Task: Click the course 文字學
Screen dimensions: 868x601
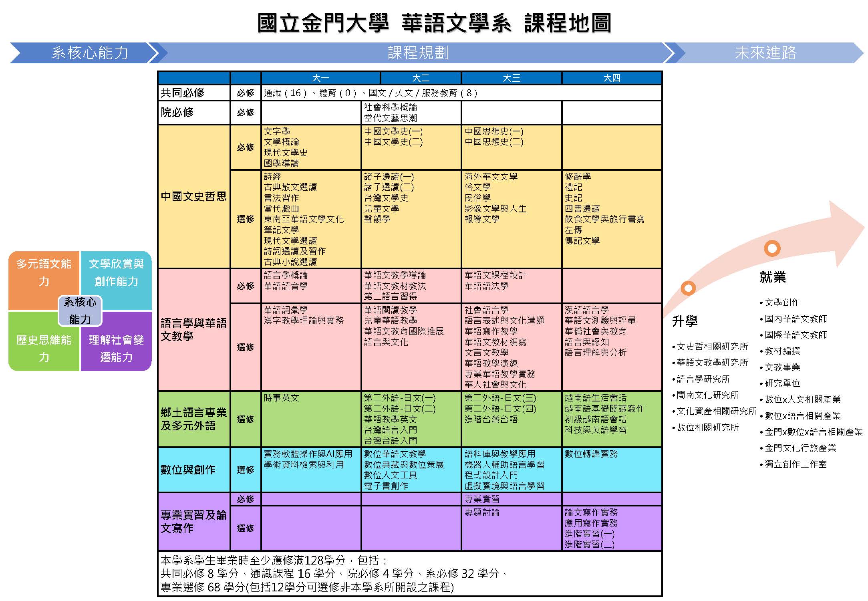Action: (277, 131)
